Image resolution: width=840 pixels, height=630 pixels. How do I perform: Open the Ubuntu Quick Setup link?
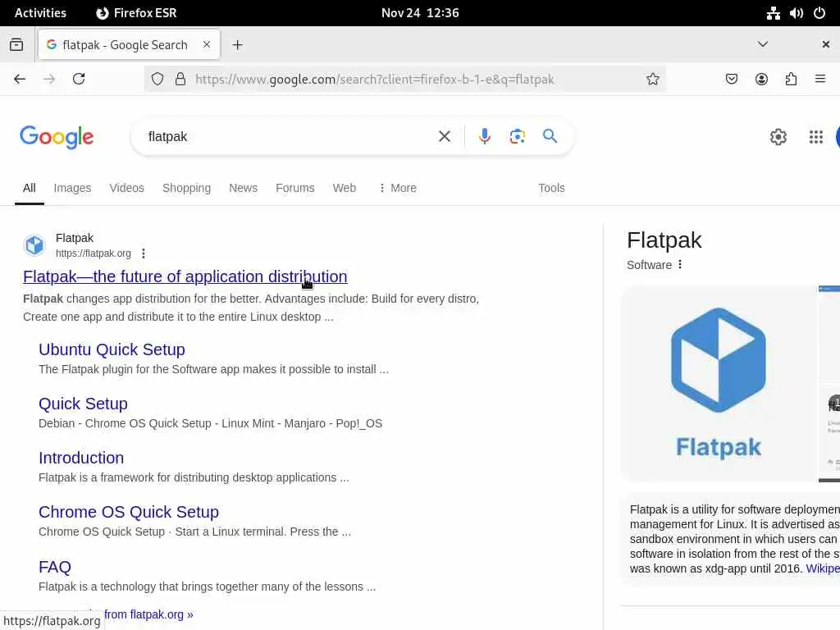112,349
